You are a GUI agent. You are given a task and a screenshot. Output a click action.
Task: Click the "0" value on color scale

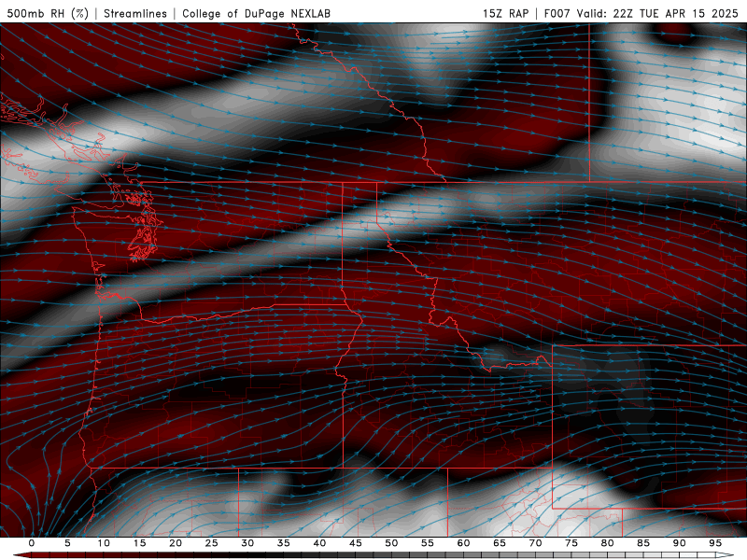point(32,543)
